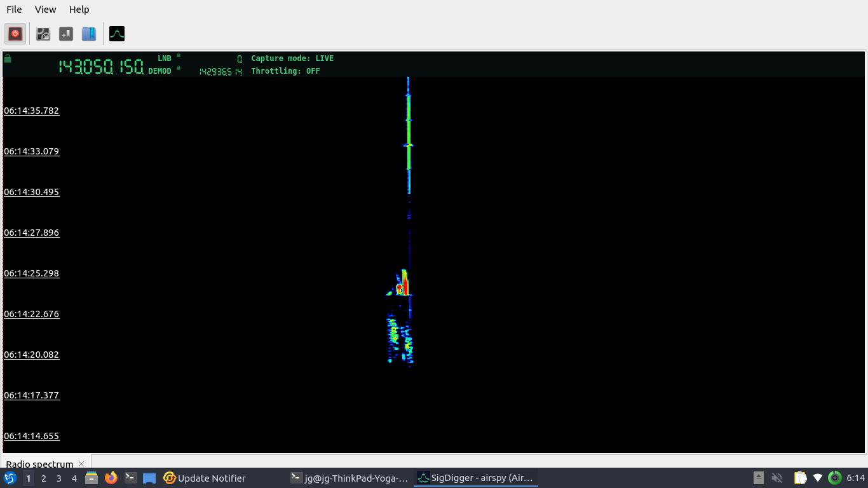The width and height of the screenshot is (868, 488).
Task: Open the file manager taskbar icon
Action: pos(92,478)
